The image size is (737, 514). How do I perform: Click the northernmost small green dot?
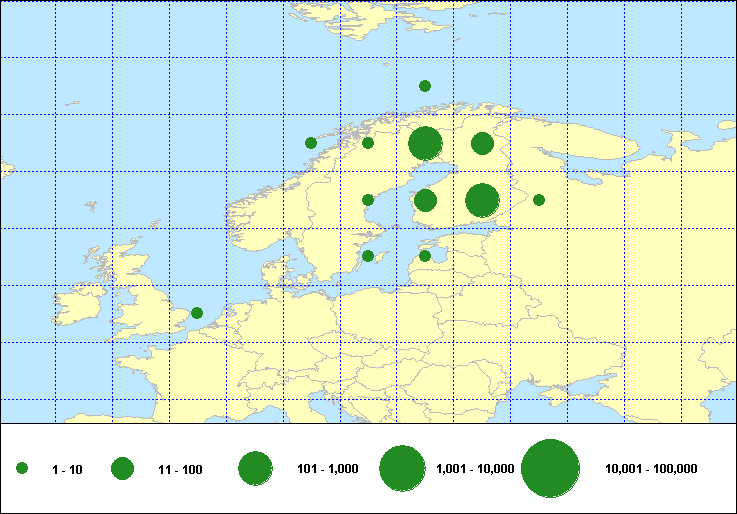[x=425, y=86]
